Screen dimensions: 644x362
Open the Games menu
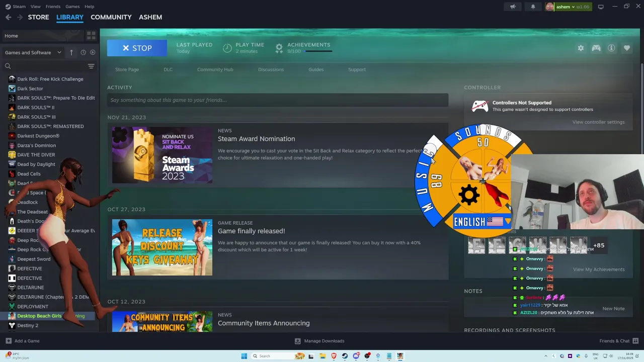pyautogui.click(x=72, y=7)
